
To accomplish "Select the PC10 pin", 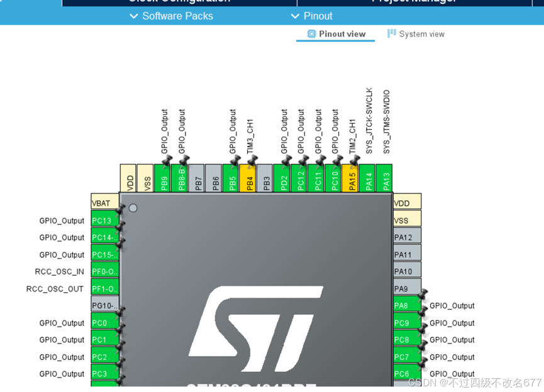I will click(333, 178).
